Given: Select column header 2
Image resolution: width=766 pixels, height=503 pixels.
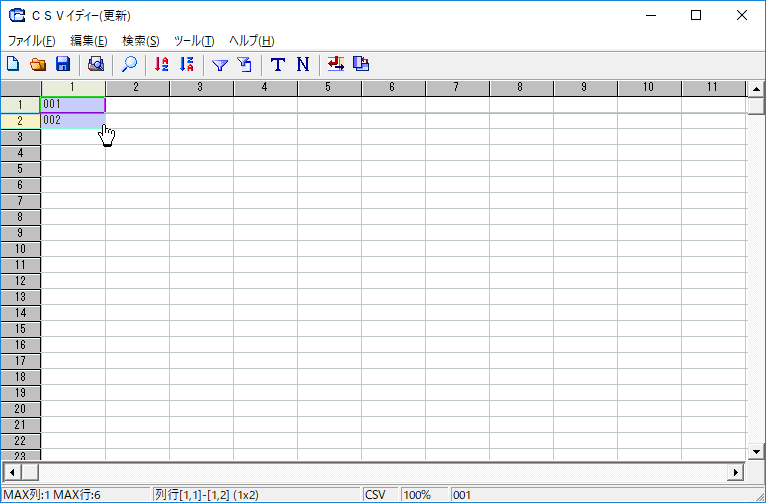Looking at the screenshot, I should click(137, 88).
